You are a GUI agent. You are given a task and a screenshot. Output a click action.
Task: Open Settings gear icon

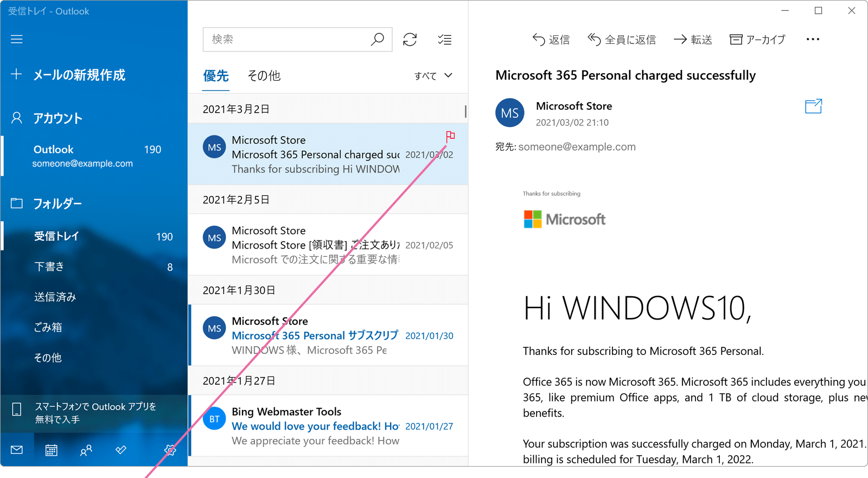point(170,450)
